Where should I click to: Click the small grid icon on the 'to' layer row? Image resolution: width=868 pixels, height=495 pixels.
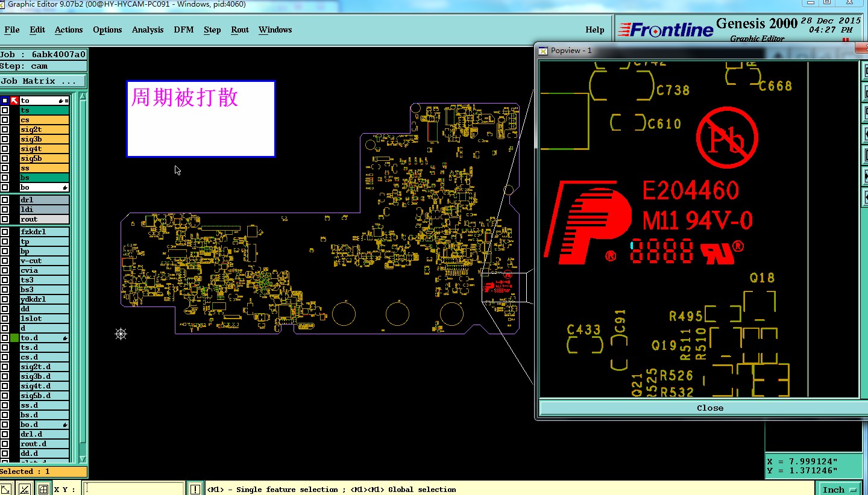click(66, 101)
